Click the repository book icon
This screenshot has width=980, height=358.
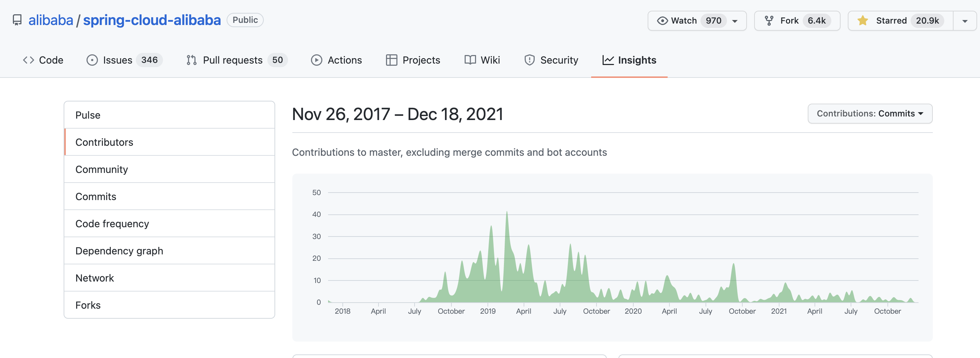(17, 20)
